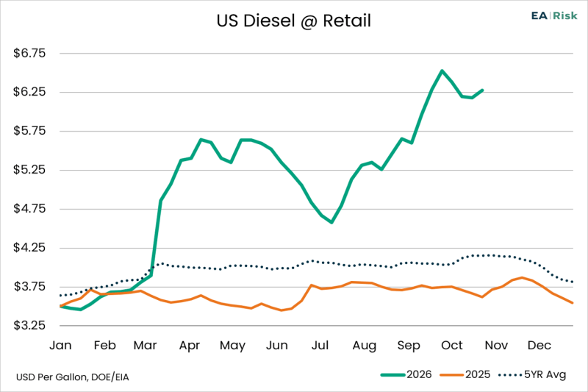Click the Nov month label
588x392 pixels.
coord(496,345)
